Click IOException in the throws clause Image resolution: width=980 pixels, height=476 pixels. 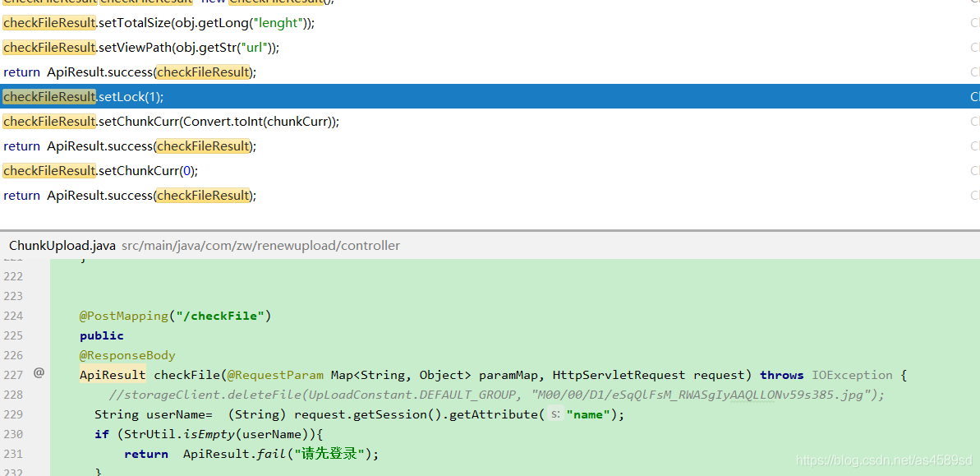tap(852, 376)
